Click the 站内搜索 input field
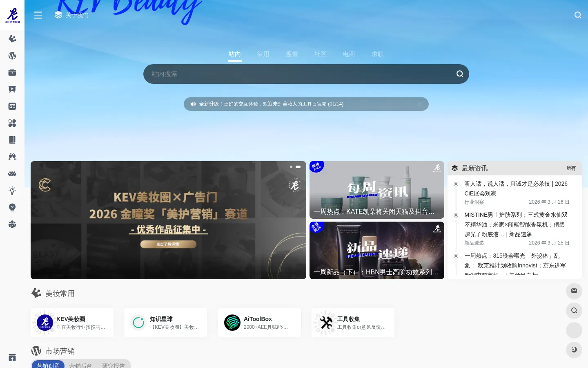The image size is (588, 368). 300,74
